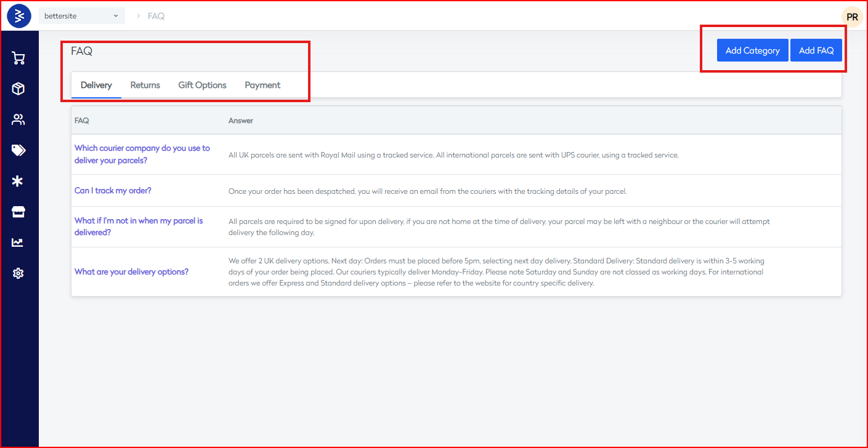
Task: Click the price tags icon in sidebar
Action: tap(18, 150)
